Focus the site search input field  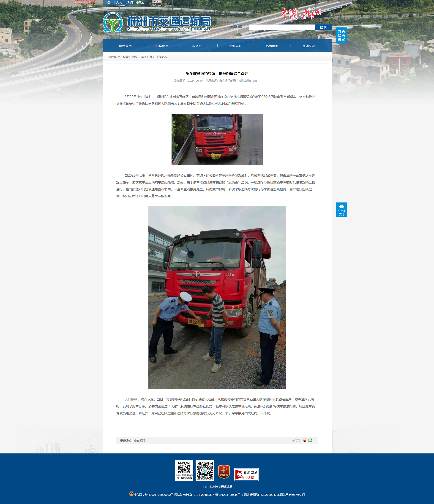282,27
